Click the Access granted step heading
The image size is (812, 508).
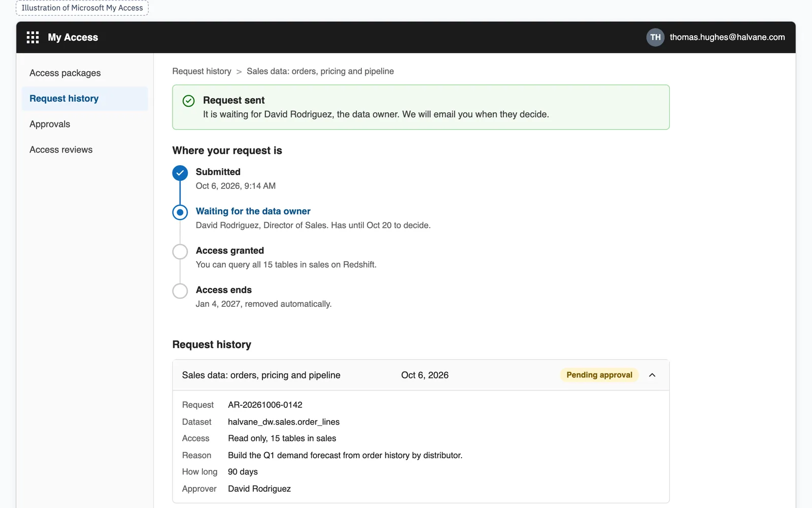pyautogui.click(x=230, y=250)
